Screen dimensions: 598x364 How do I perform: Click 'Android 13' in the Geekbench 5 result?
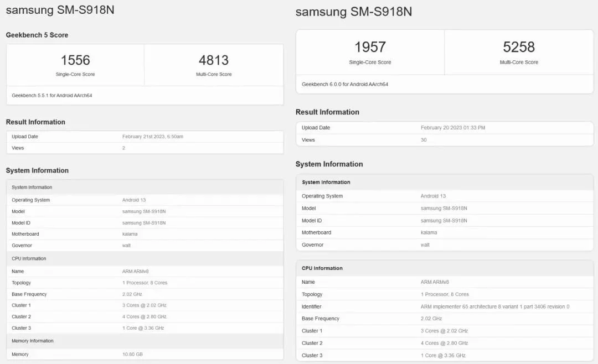pyautogui.click(x=134, y=200)
